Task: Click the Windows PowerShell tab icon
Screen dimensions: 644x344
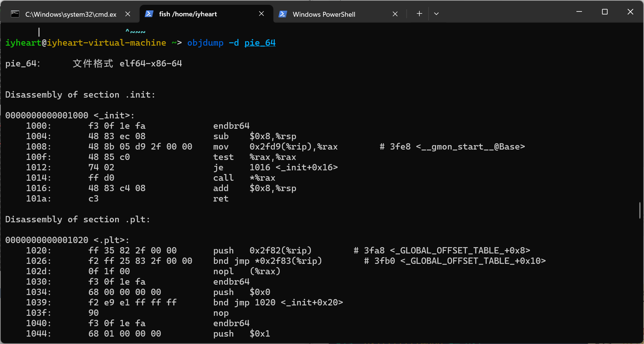Action: click(x=283, y=14)
